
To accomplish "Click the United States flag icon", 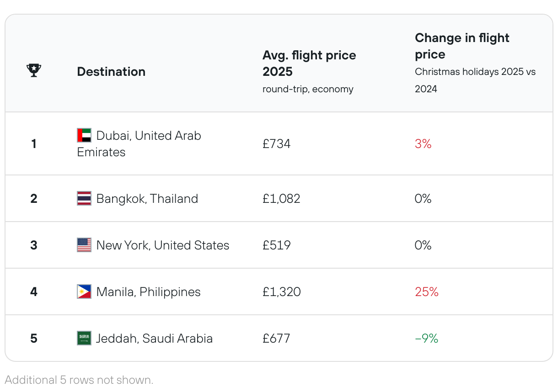I will 84,245.
